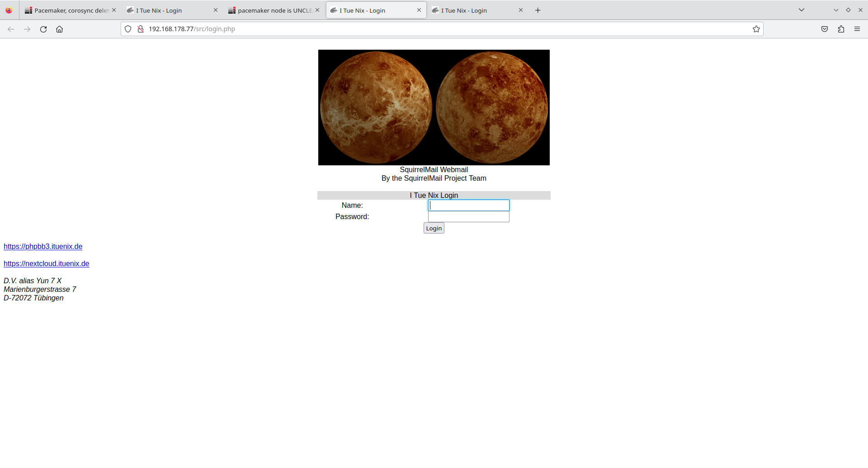Navigate forward with the forward arrow

[x=27, y=29]
